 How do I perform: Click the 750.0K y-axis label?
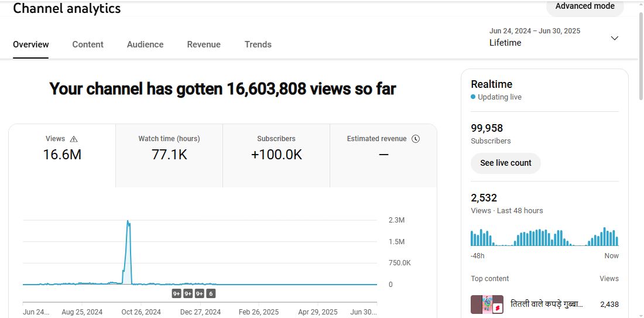point(400,263)
